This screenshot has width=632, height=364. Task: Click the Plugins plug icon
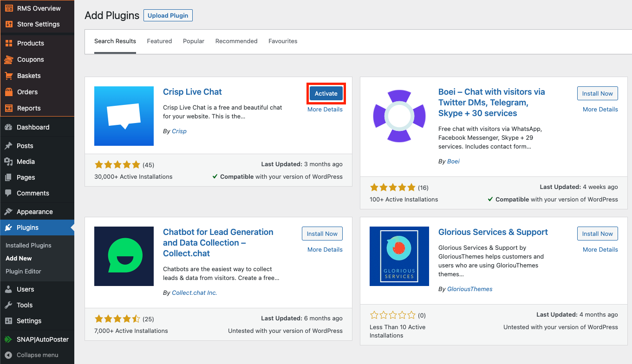pos(8,227)
